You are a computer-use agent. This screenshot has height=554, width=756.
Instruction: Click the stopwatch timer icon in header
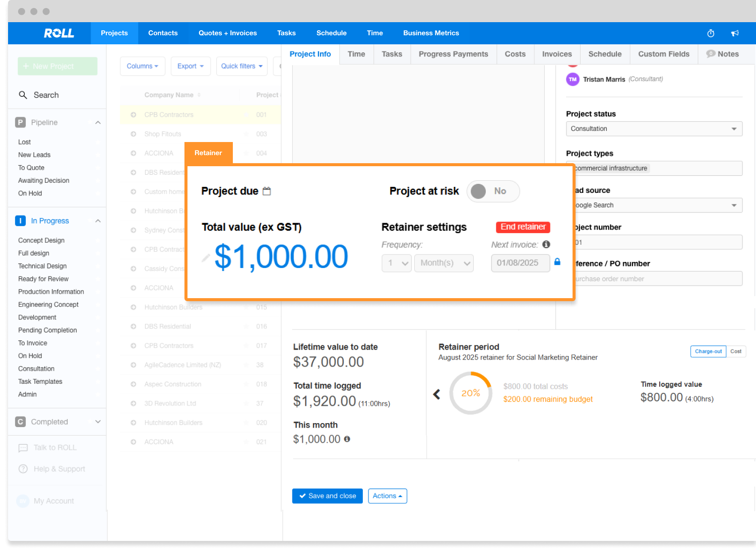point(711,33)
